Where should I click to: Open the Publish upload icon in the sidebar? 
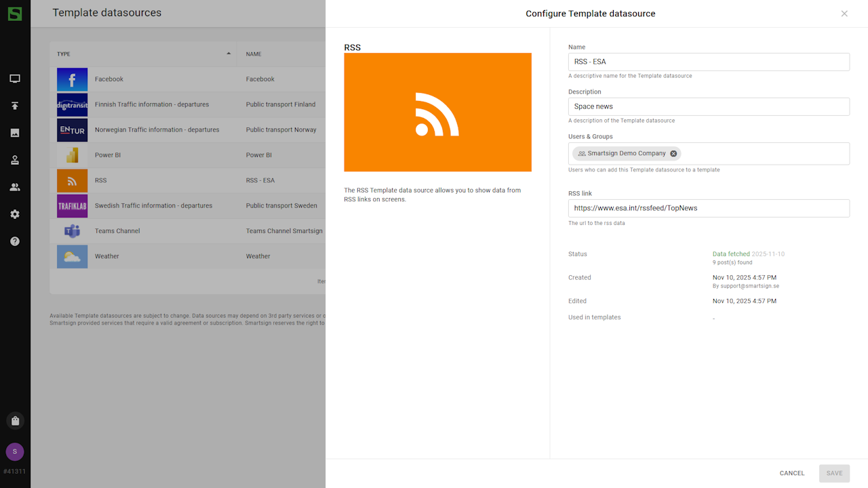(x=15, y=106)
